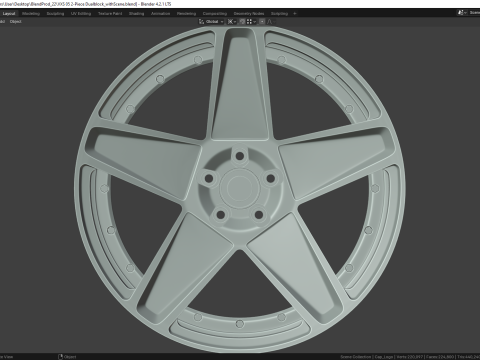Open the Animation workspace tab
Screen dimensions: 480x360
pos(161,14)
